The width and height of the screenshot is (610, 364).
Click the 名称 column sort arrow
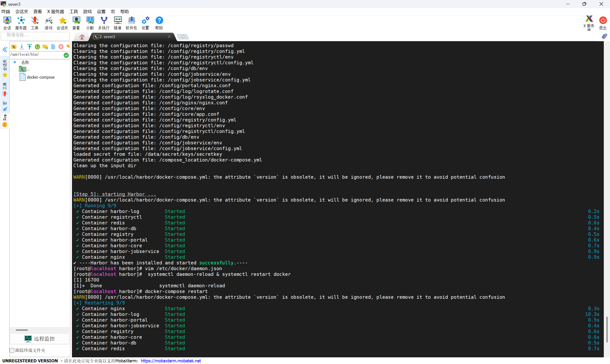coord(15,62)
